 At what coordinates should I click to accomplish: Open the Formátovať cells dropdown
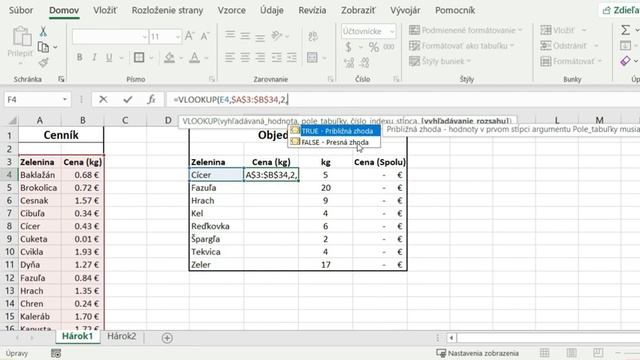point(571,61)
